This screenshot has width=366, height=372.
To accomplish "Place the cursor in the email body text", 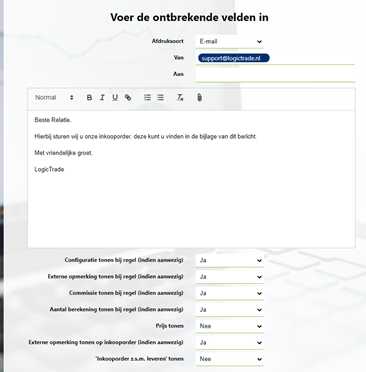I will pyautogui.click(x=191, y=179).
